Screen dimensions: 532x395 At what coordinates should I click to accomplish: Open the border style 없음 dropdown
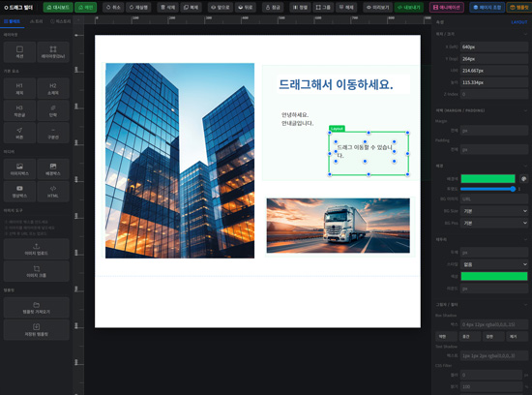coord(494,264)
